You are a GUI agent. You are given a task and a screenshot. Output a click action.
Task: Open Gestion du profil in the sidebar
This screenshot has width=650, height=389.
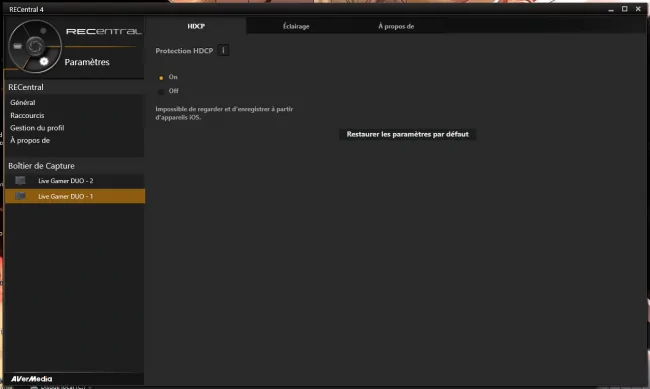37,128
